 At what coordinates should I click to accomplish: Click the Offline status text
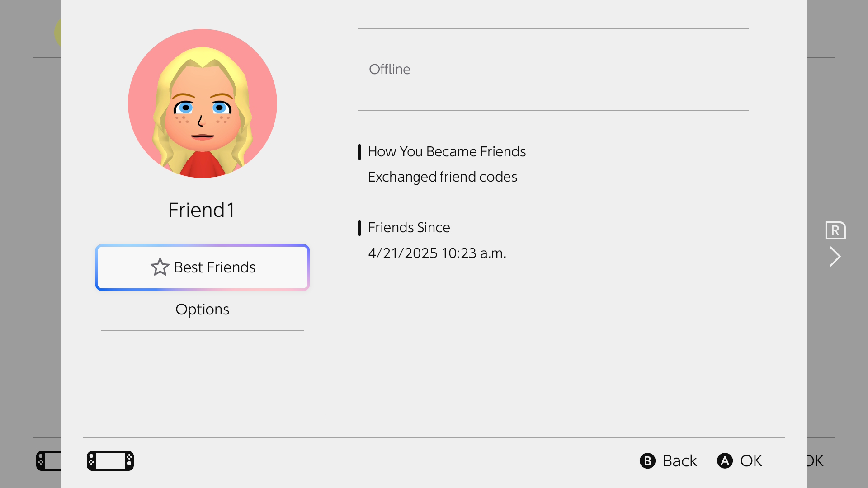pos(390,69)
